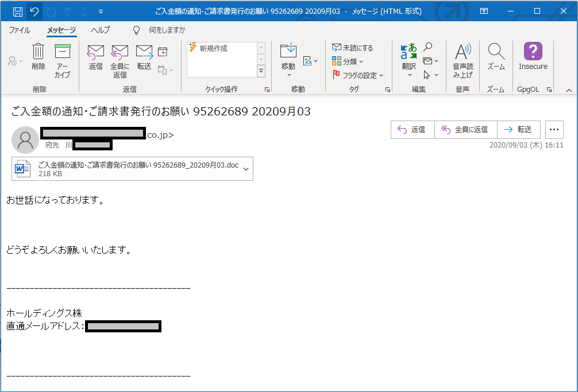Click the Undo icon in title bar
578x392 pixels.
point(34,12)
